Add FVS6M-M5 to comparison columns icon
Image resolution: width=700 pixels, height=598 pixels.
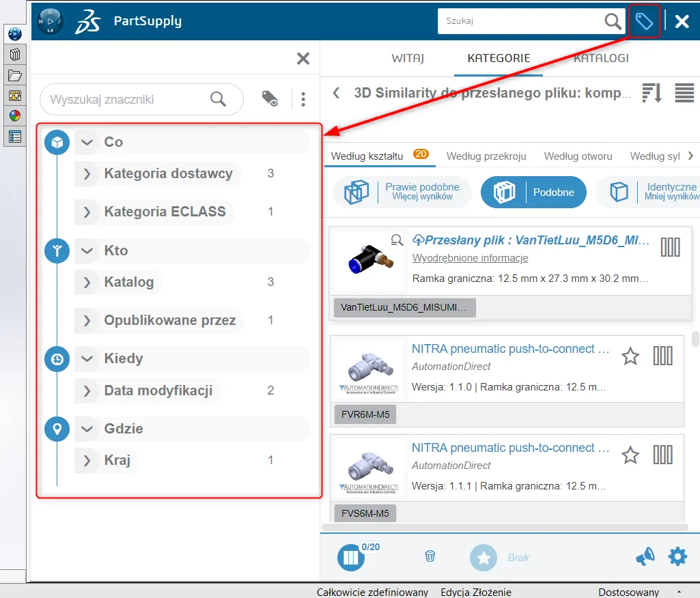pyautogui.click(x=663, y=455)
